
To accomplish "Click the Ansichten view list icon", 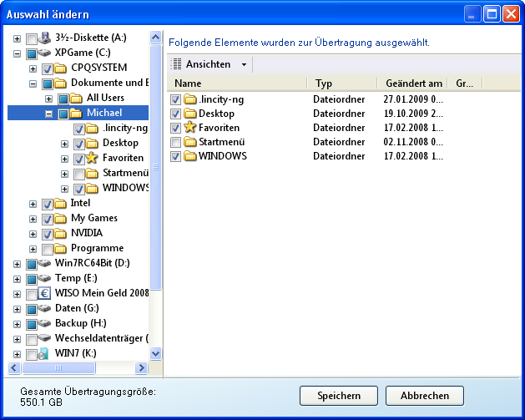I will (x=176, y=64).
